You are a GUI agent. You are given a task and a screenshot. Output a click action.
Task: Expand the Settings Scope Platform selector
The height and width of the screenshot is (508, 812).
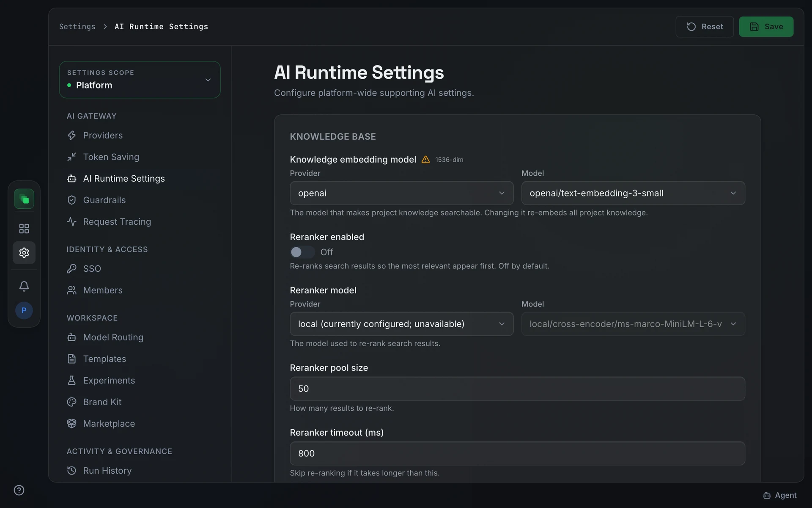pyautogui.click(x=140, y=80)
